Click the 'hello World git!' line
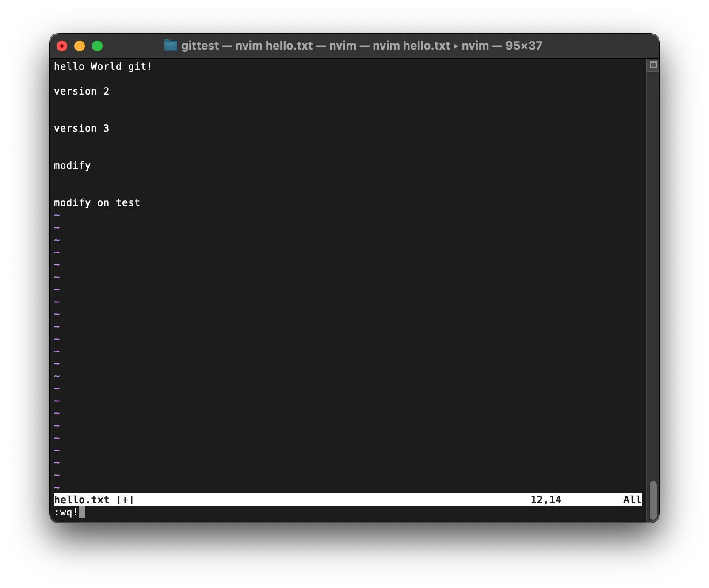The image size is (709, 588). 103,66
